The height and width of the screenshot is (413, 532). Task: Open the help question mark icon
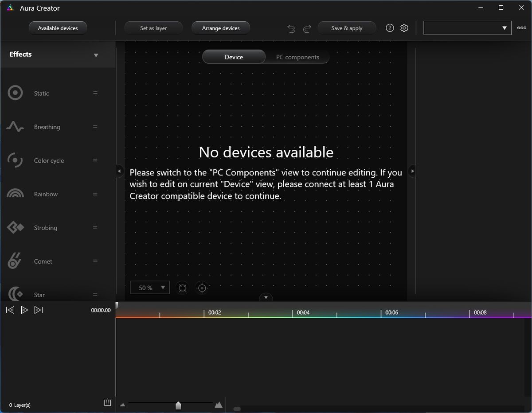click(x=390, y=28)
